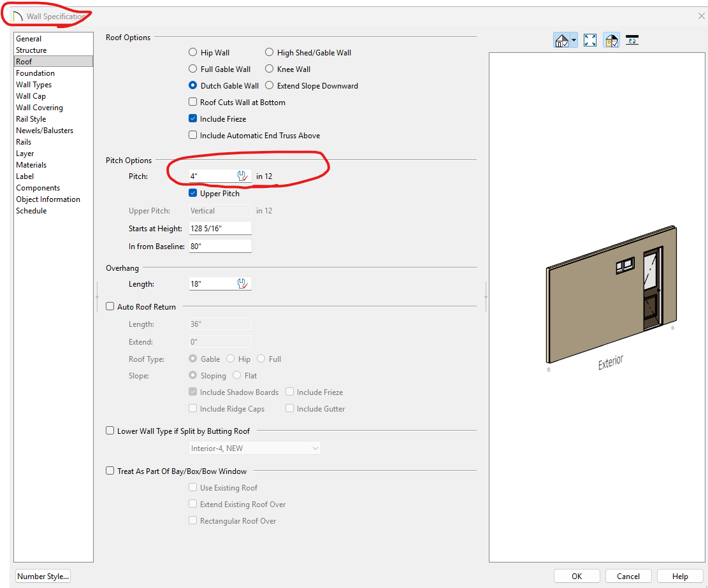This screenshot has width=708, height=588.
Task: Select the Full Gable Wall option
Action: [193, 69]
